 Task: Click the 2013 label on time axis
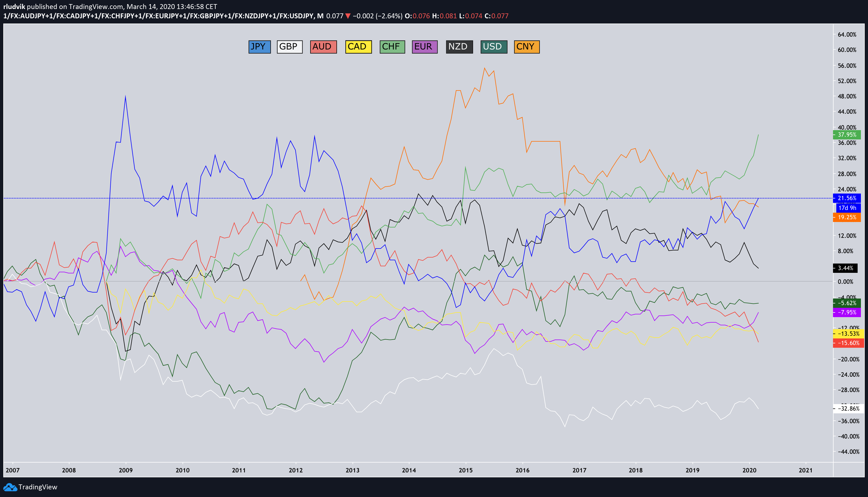[353, 470]
